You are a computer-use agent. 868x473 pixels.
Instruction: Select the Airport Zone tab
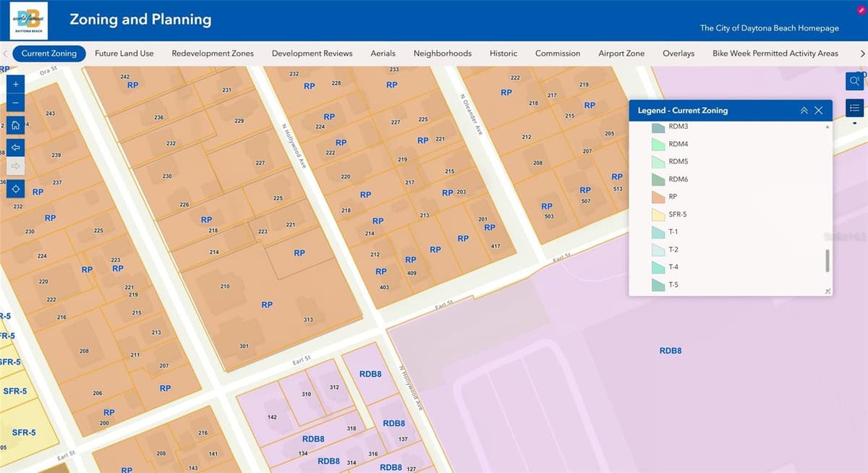pos(621,54)
